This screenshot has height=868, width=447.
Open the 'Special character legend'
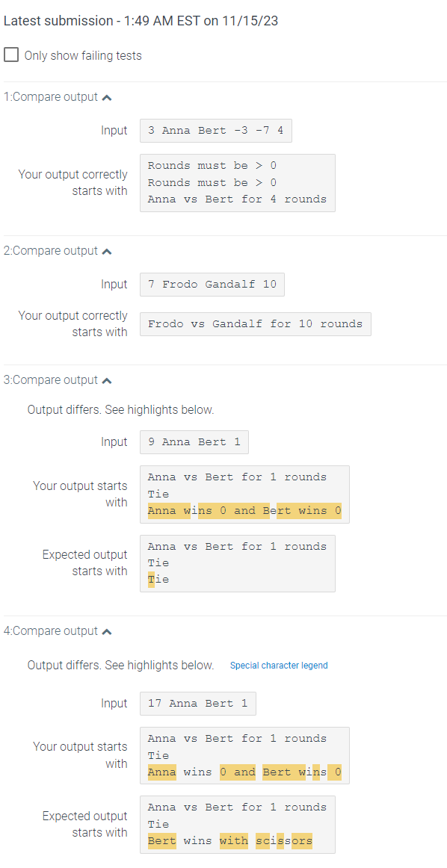click(278, 665)
